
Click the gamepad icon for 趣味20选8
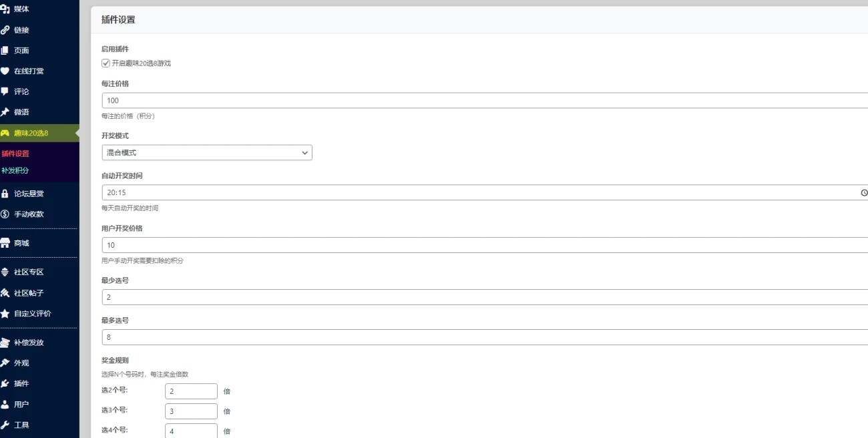coord(5,133)
